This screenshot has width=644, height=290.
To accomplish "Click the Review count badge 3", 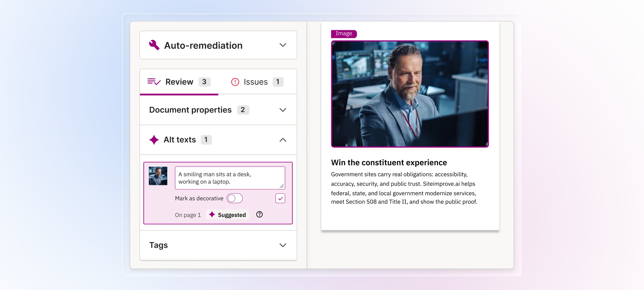I will (x=204, y=82).
